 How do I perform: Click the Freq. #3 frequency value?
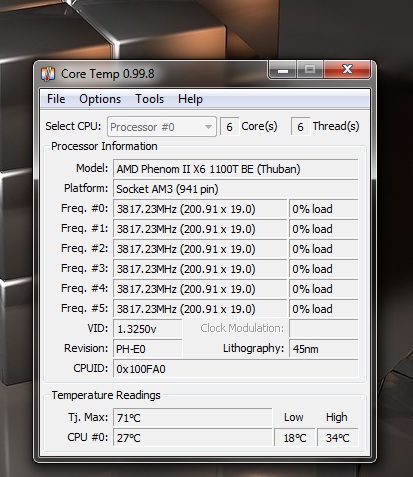coord(200,269)
